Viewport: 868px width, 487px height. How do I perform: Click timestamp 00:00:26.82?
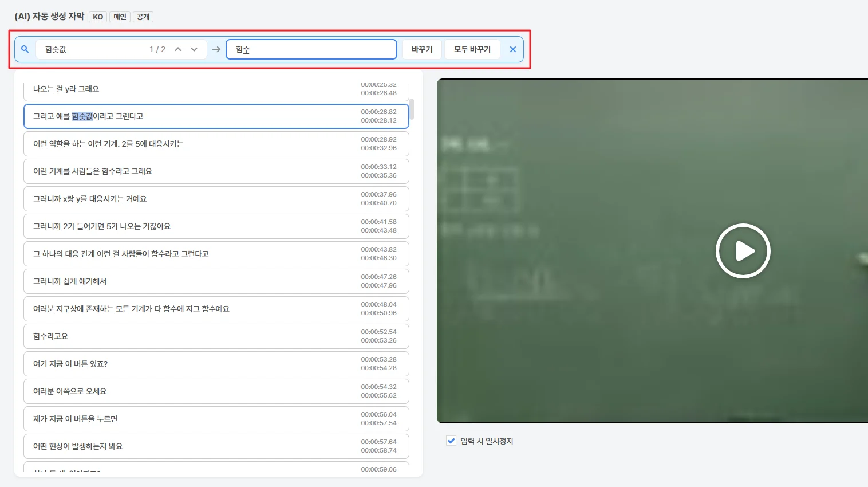pos(378,112)
